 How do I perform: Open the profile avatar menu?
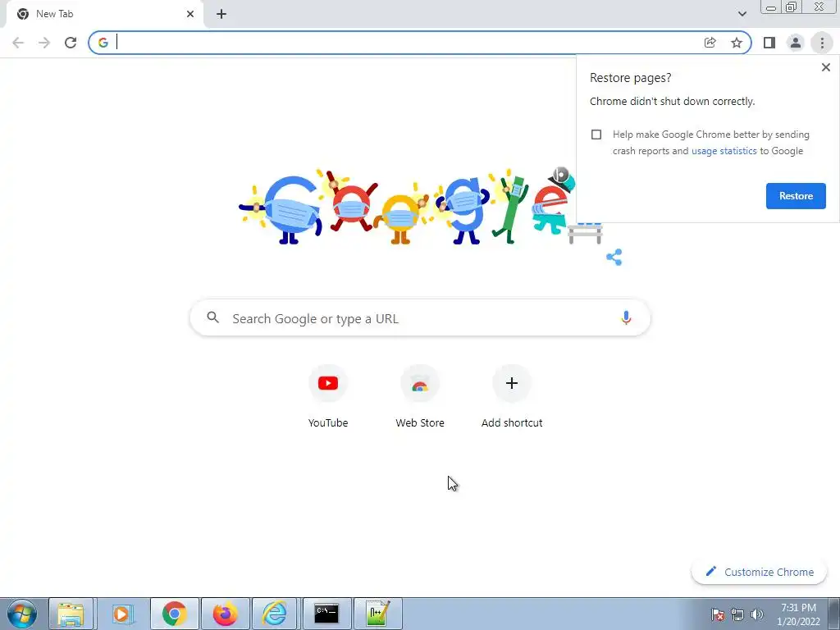point(796,43)
